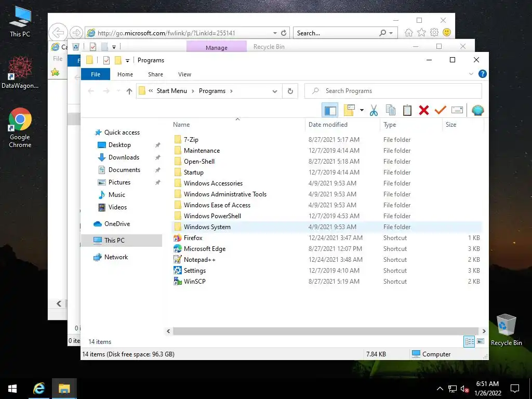Click the blue Help question mark icon
532x399 pixels.
[x=482, y=74]
